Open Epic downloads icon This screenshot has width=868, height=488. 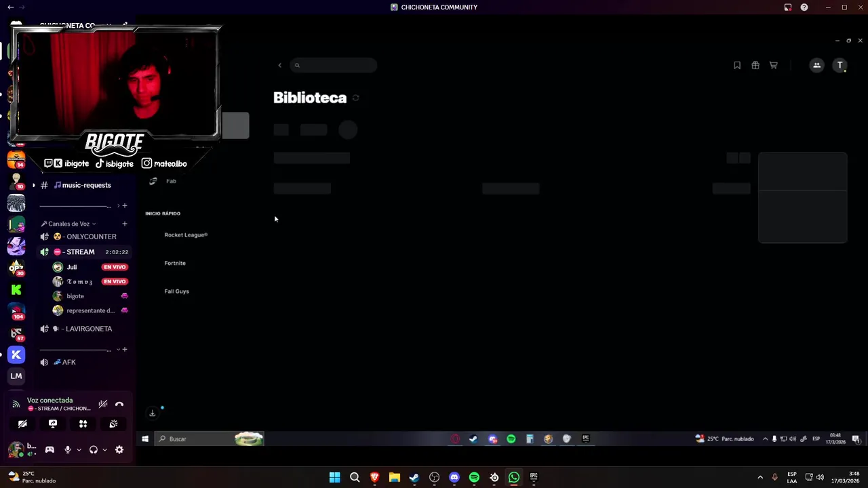153,413
